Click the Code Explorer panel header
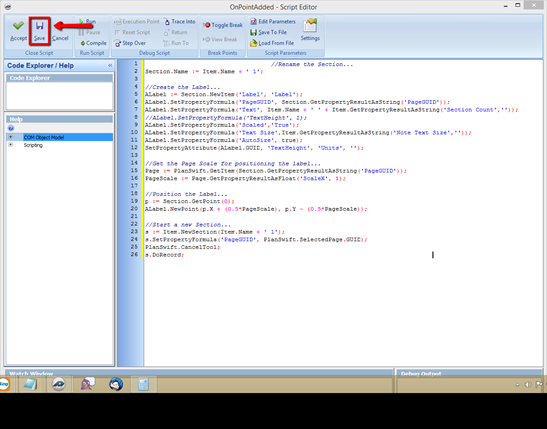This screenshot has width=547, height=429. coord(60,78)
